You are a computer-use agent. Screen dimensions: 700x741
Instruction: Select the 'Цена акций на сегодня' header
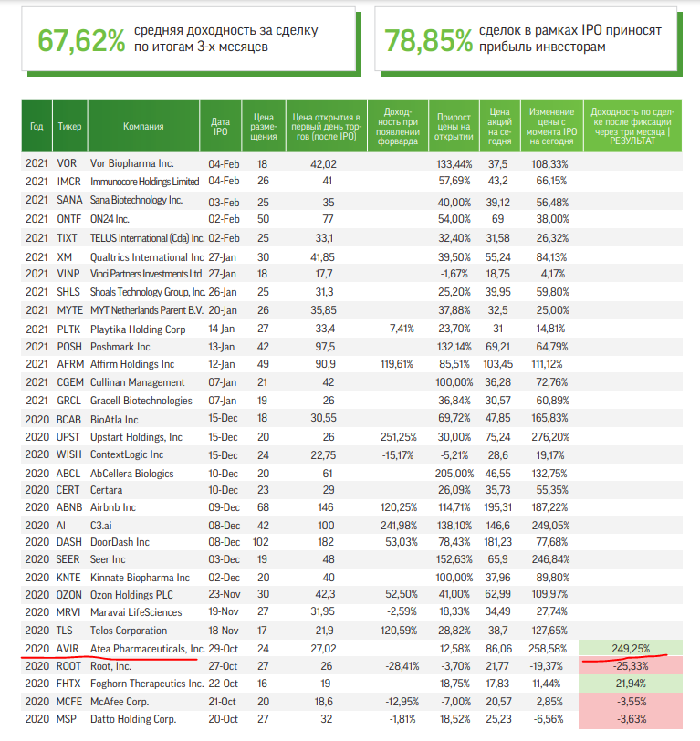point(499,126)
